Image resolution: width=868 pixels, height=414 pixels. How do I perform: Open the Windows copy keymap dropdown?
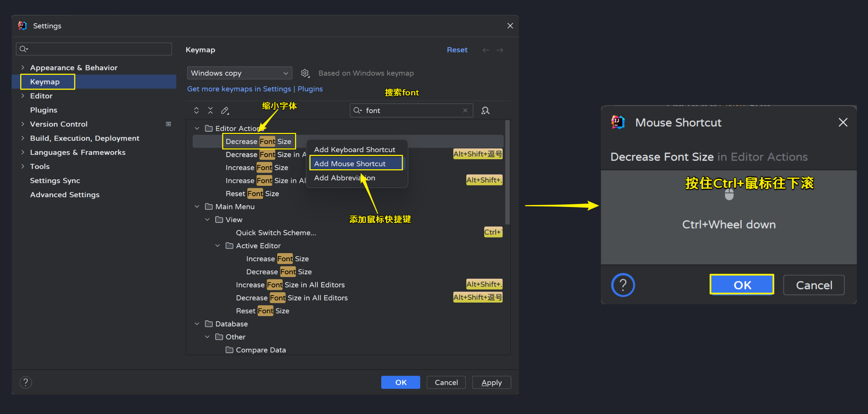point(239,73)
